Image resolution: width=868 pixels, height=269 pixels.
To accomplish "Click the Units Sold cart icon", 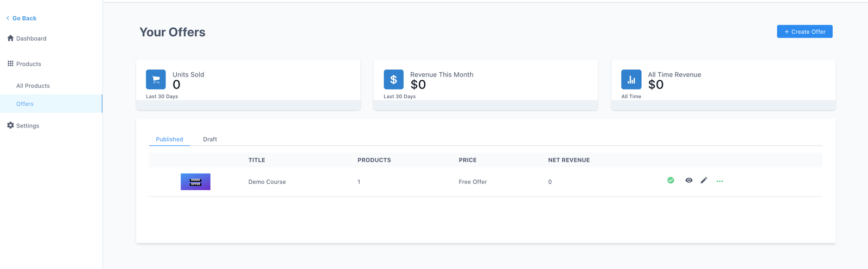I will pyautogui.click(x=156, y=80).
